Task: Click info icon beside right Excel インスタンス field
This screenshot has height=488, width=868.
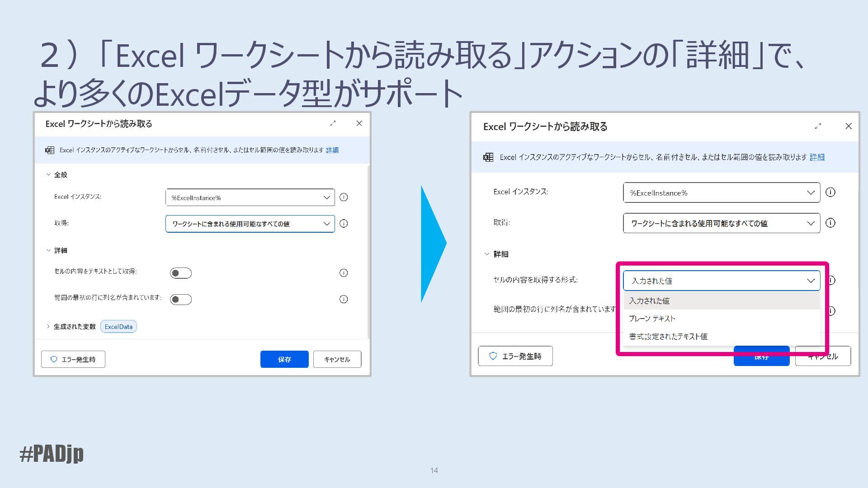Action: tap(830, 192)
